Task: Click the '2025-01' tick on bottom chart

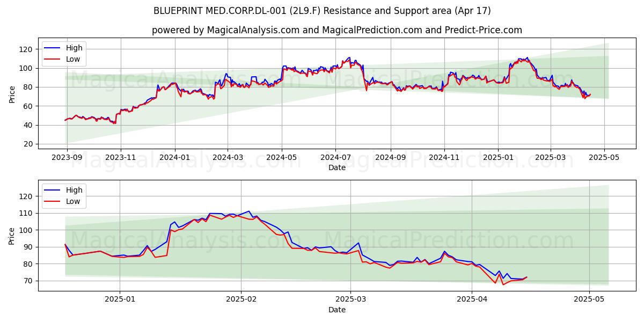Action: 120,299
